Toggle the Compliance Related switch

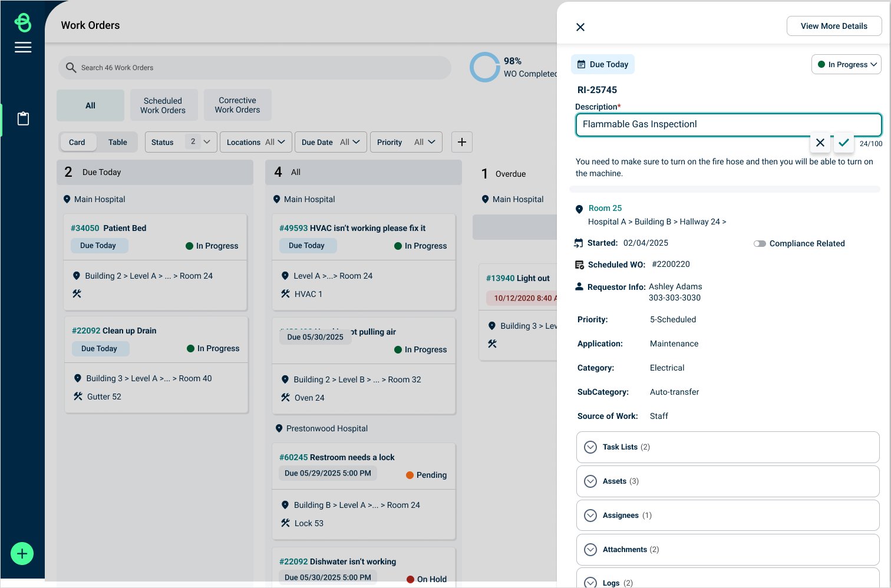(x=760, y=244)
